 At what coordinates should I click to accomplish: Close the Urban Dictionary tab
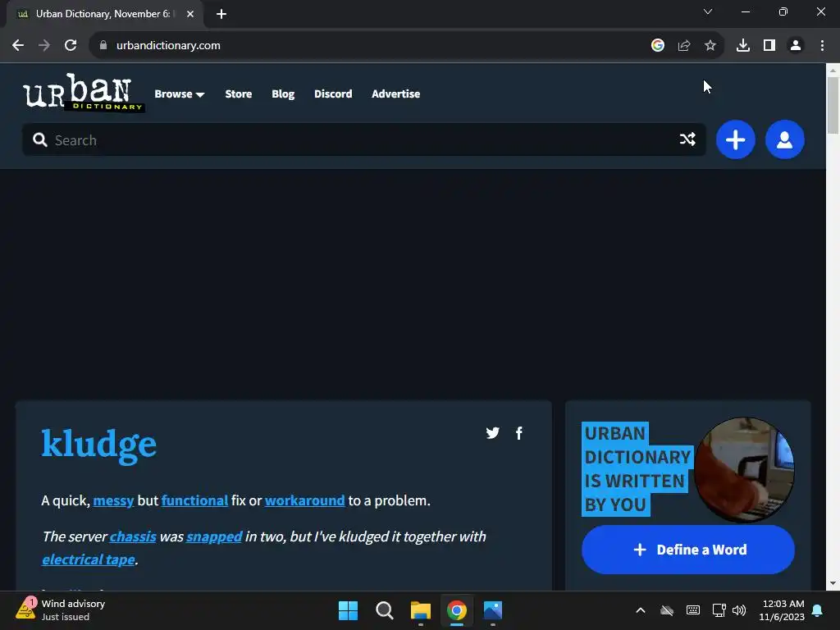click(x=190, y=14)
